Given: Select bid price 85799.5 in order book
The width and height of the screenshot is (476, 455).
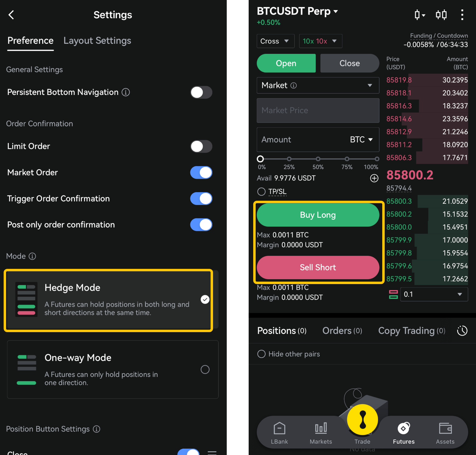Looking at the screenshot, I should coord(399,279).
